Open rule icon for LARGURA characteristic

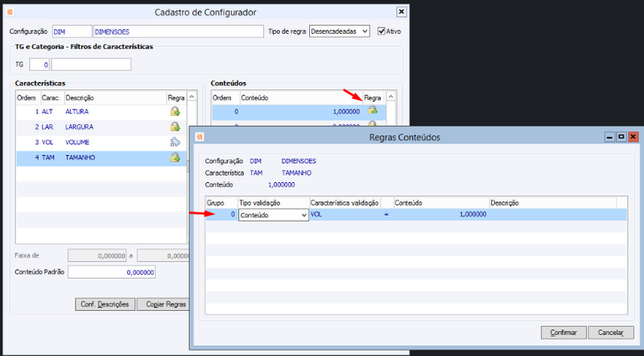[175, 126]
